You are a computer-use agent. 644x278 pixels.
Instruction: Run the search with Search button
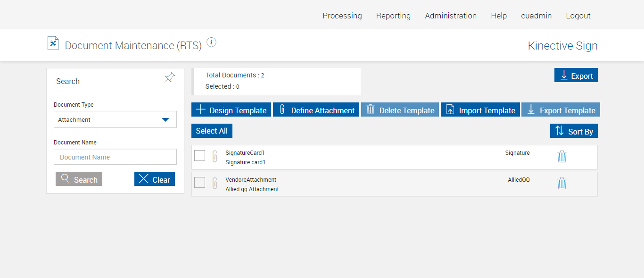(79, 179)
